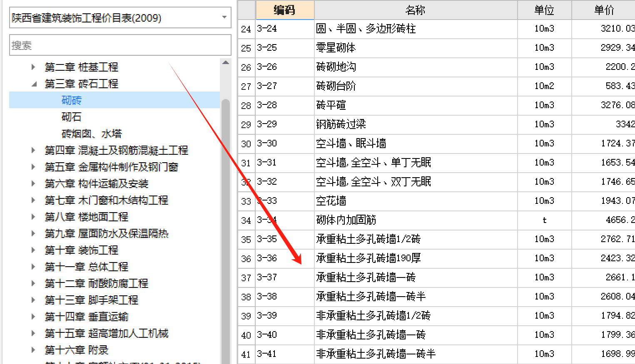
Task: Select 第八章 楼地面工程 chapter label
Action: (x=87, y=217)
